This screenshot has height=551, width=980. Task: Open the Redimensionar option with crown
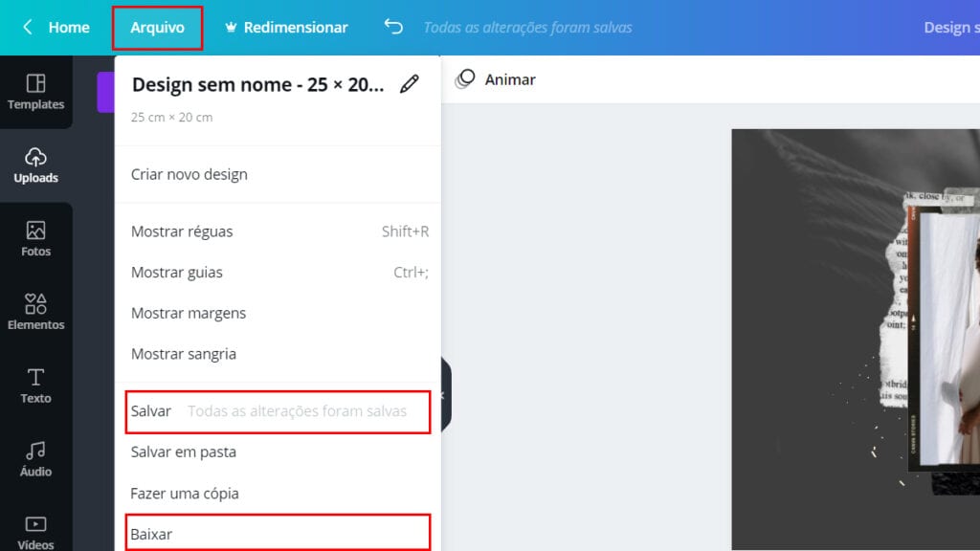(x=286, y=28)
